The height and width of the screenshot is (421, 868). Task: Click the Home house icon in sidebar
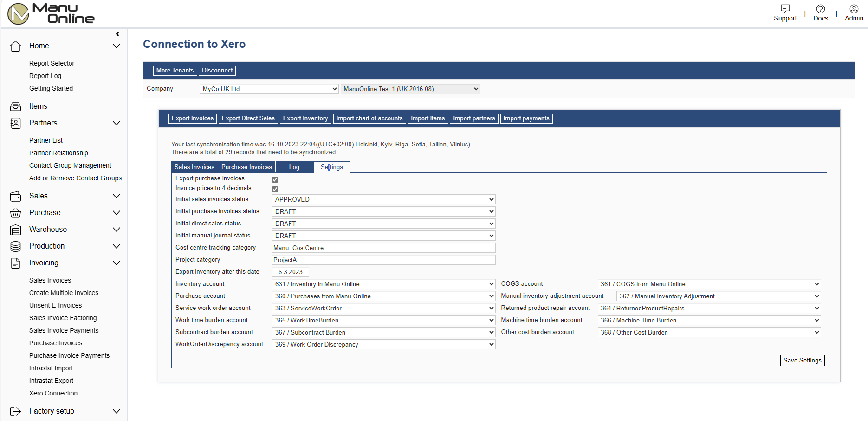16,46
